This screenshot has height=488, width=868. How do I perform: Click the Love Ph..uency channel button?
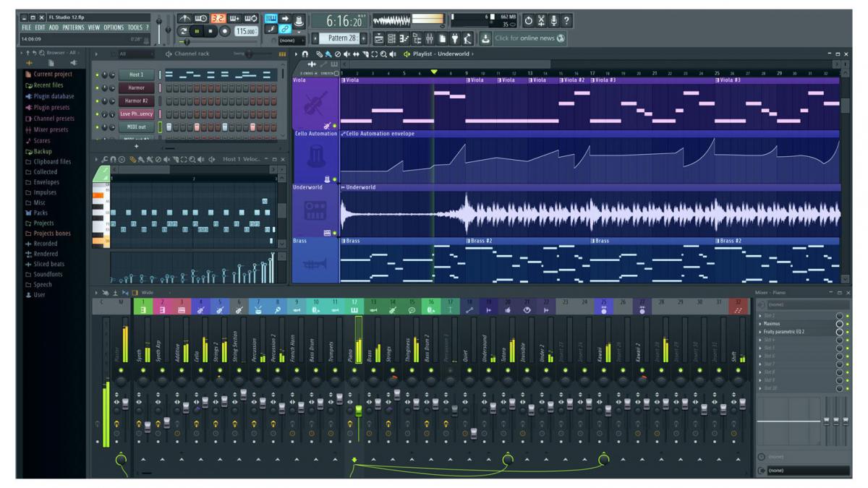[x=136, y=114]
